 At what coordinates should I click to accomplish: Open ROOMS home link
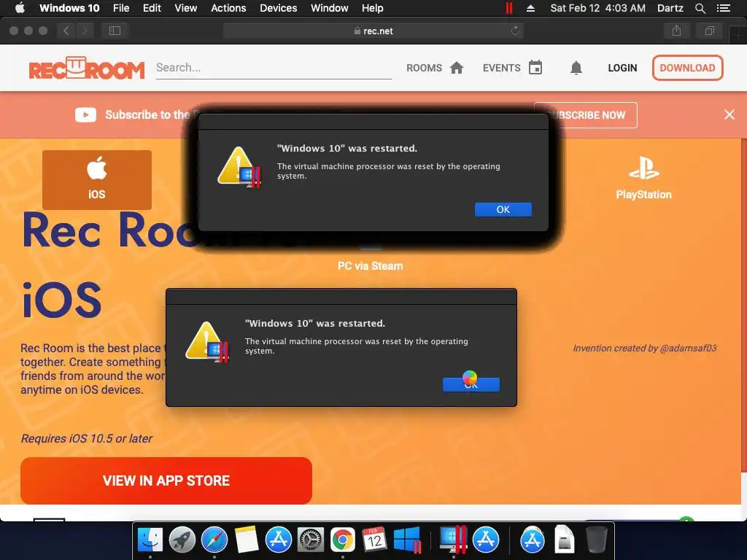click(435, 68)
